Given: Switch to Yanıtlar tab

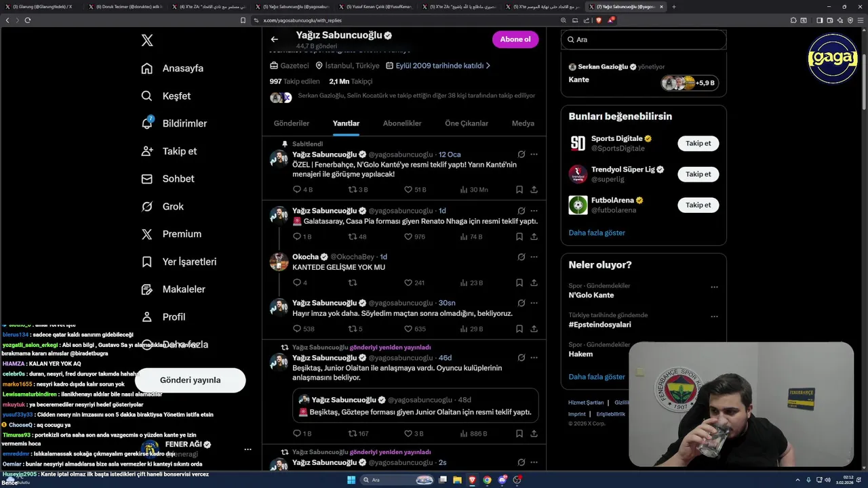Looking at the screenshot, I should coord(346,123).
